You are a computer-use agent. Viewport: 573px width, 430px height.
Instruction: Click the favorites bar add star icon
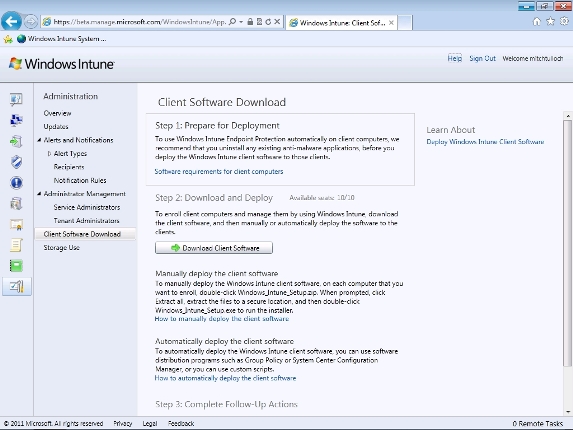[x=8, y=39]
